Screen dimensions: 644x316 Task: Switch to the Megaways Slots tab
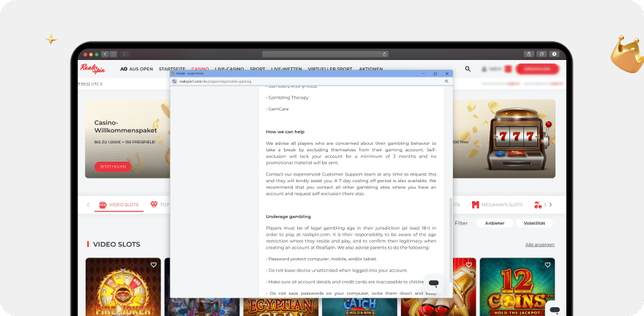tap(497, 205)
